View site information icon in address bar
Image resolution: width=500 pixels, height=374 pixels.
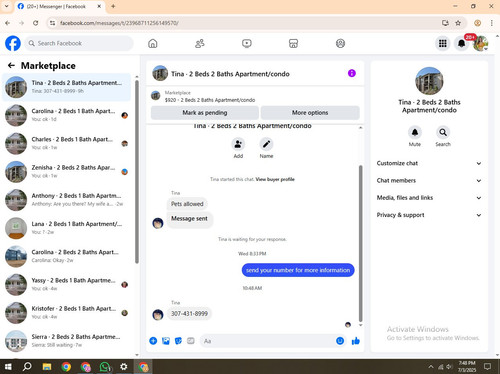click(52, 23)
